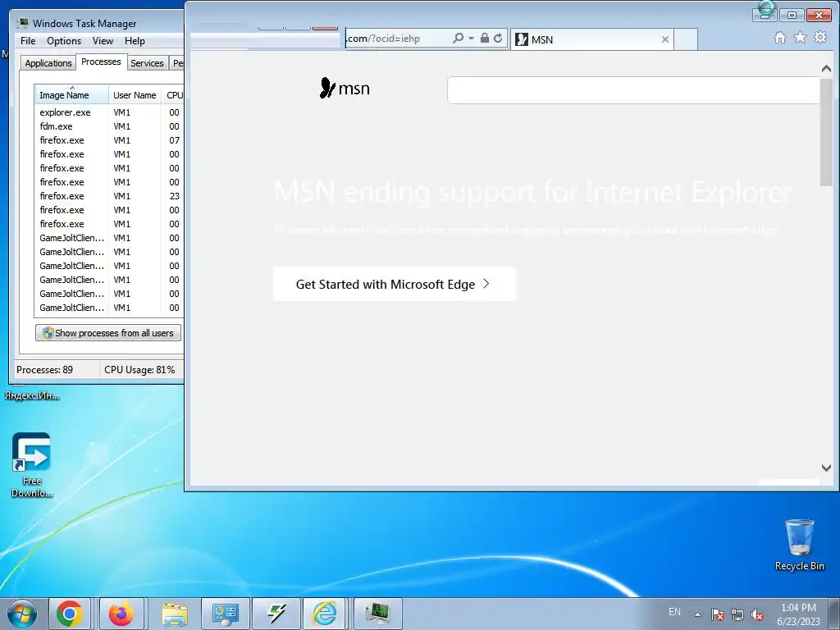Click Get Started with Microsoft Edge

pos(395,284)
